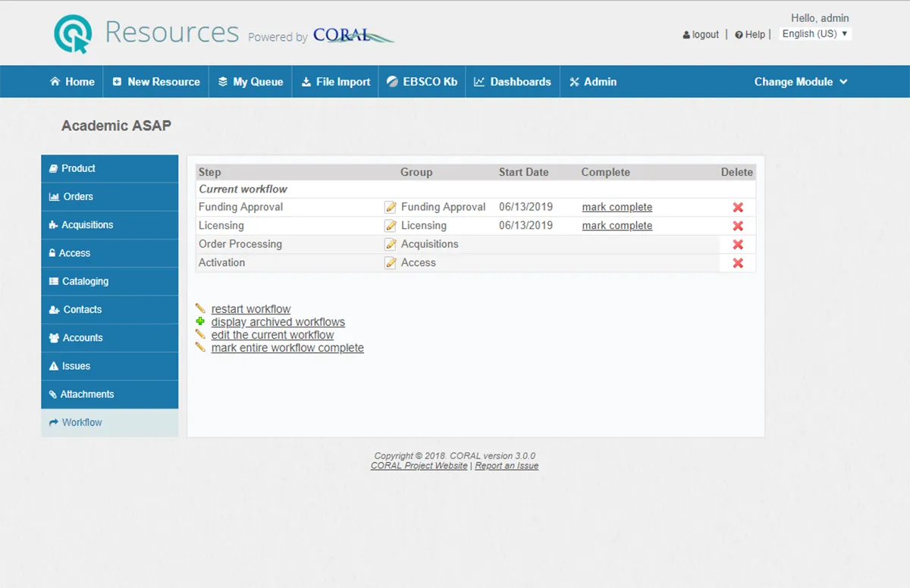Expand the Change Module dropdown
The image size is (910, 588).
point(801,82)
